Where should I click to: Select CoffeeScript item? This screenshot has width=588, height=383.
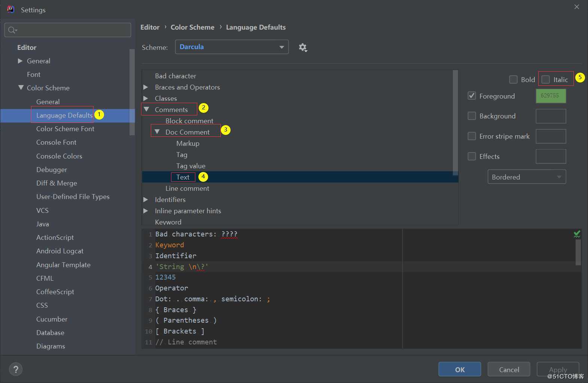click(x=55, y=292)
